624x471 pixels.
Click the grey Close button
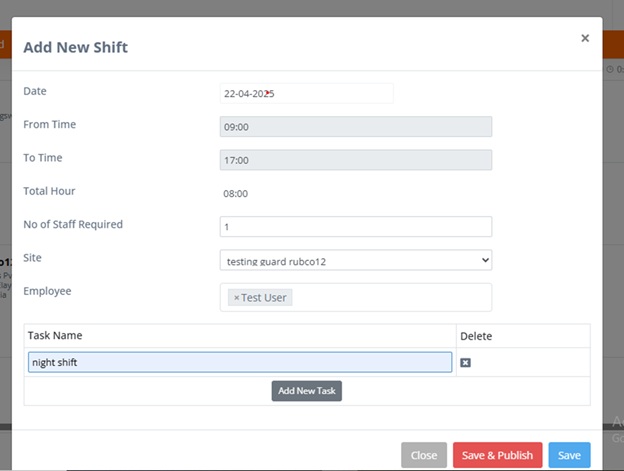pyautogui.click(x=424, y=455)
